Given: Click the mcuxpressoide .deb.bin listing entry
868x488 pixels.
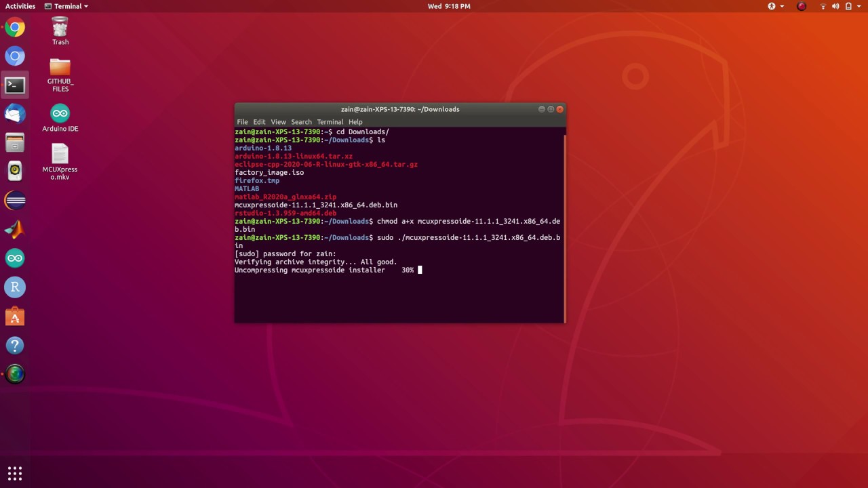Looking at the screenshot, I should (x=316, y=205).
